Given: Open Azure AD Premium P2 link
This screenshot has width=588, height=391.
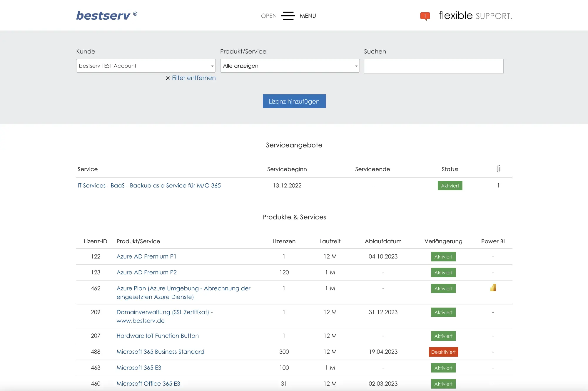Looking at the screenshot, I should coord(147,272).
